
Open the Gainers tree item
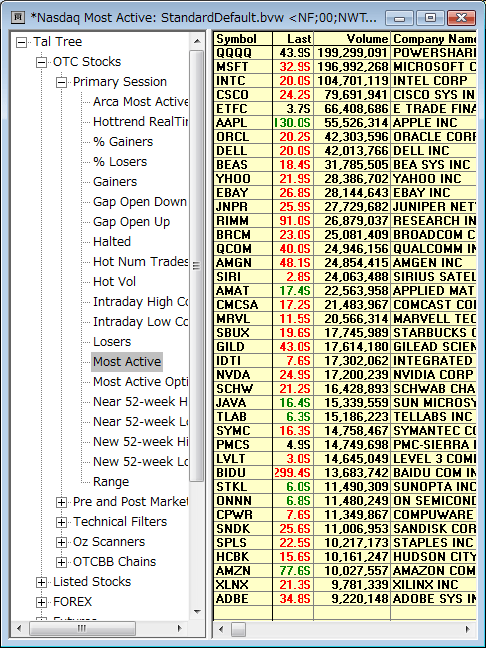[115, 182]
